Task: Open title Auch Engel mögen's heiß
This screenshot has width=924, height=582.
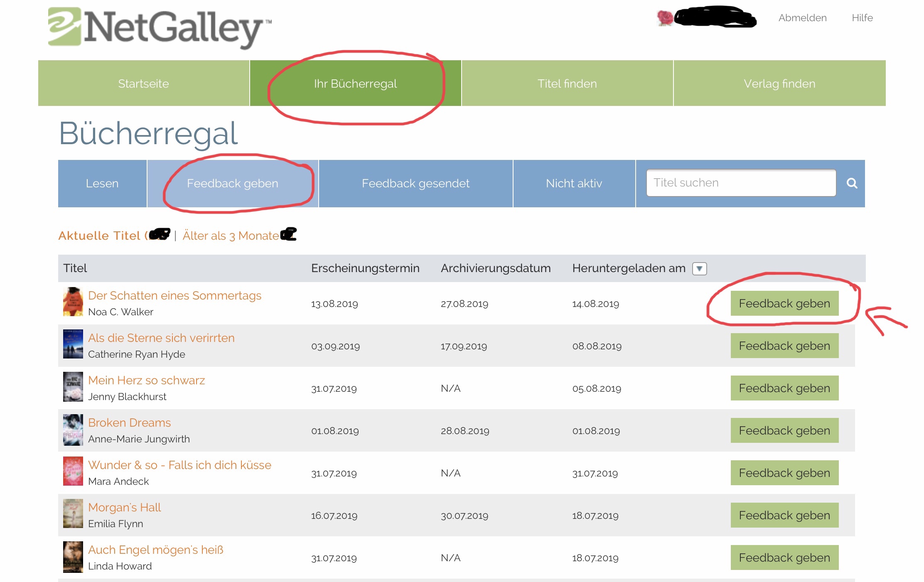Action: [155, 550]
